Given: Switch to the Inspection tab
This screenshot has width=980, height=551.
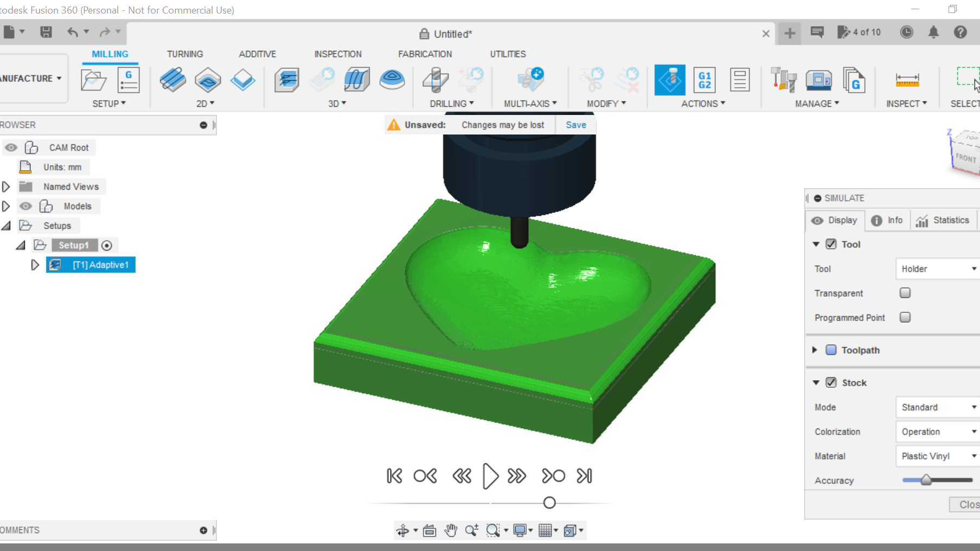Looking at the screenshot, I should pos(338,54).
